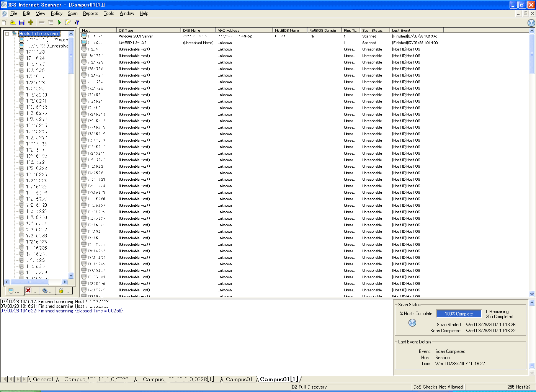Screen dimensions: 536x392
Task: Click the swirl icon in Scan Status panel
Action: (412, 323)
